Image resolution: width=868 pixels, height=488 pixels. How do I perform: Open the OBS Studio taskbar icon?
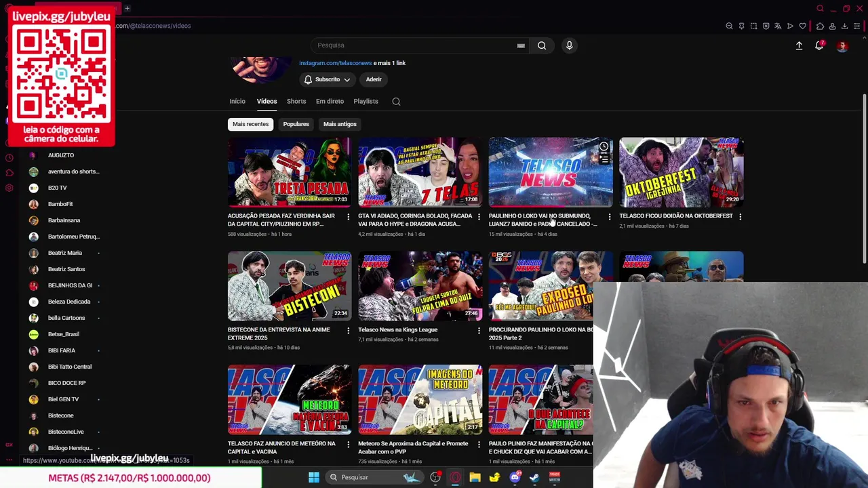pos(435,477)
